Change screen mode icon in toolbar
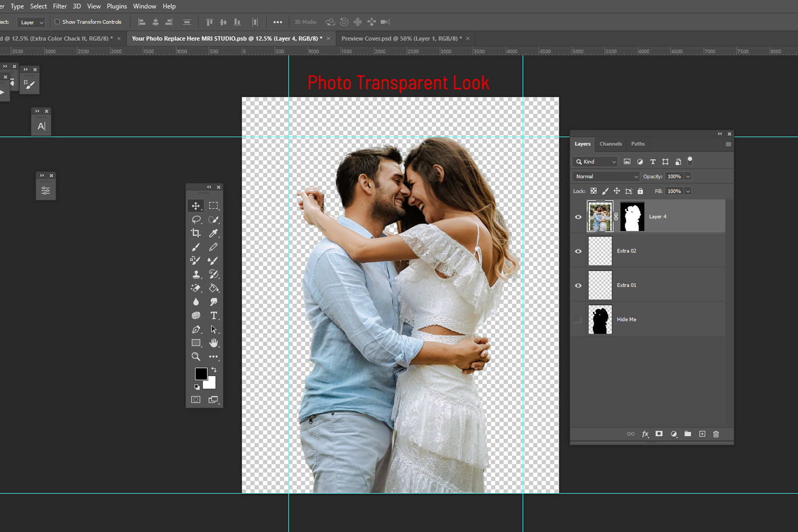Screen dimensions: 798x532 click(x=214, y=400)
